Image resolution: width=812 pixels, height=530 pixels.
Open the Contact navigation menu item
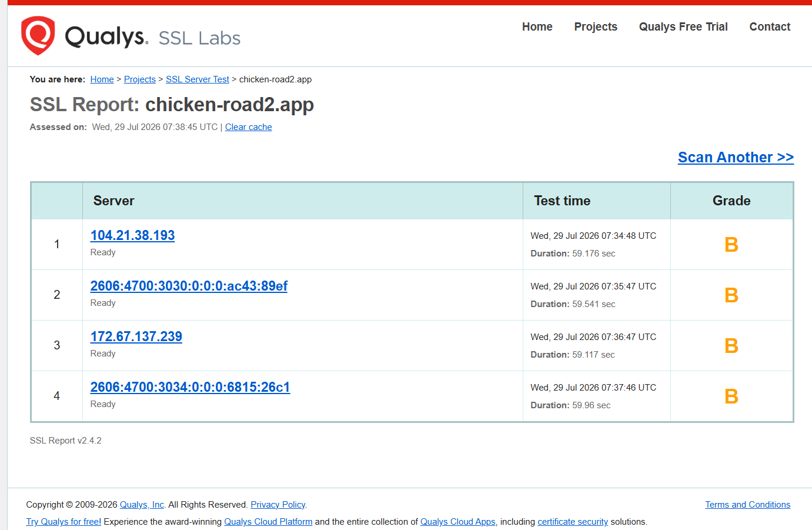coord(770,26)
